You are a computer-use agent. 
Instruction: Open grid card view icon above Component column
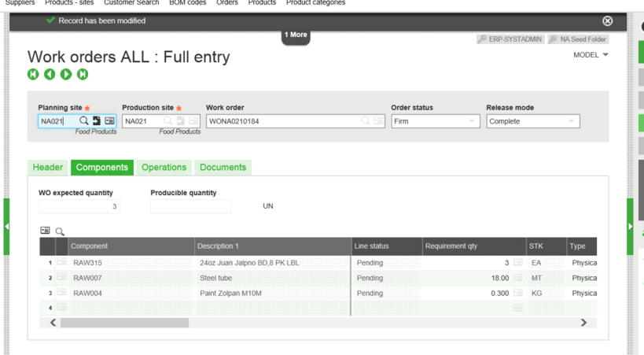(45, 231)
